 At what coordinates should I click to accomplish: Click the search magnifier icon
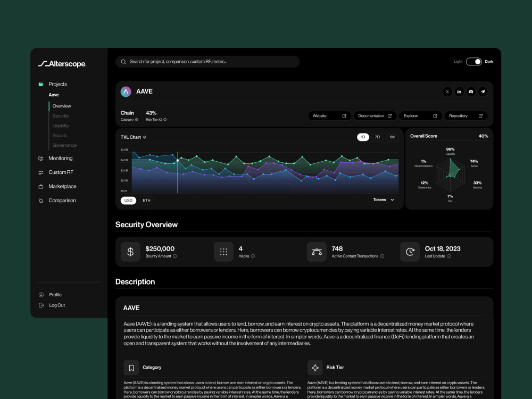coord(123,62)
